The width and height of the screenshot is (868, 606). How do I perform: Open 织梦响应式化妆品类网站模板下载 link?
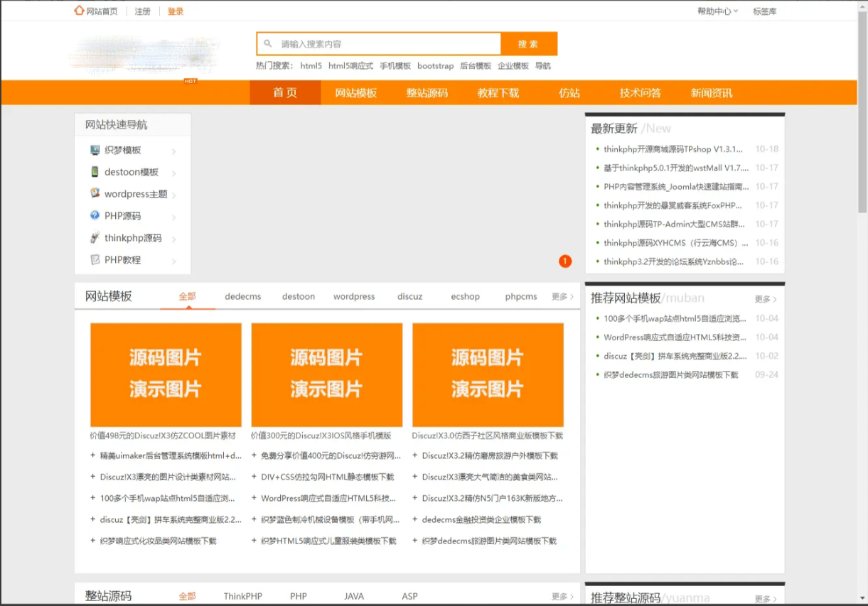pos(158,541)
